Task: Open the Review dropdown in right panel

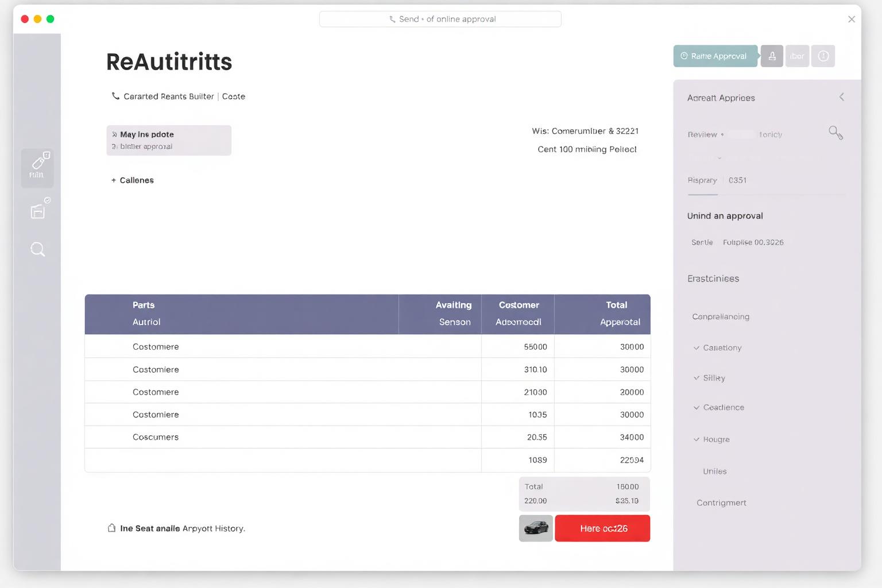Action: tap(706, 134)
